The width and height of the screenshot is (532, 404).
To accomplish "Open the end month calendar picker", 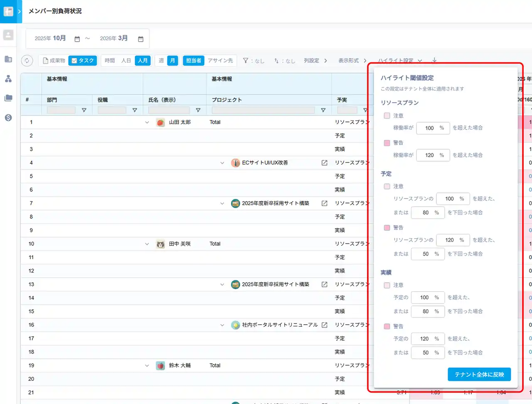I will tap(140, 39).
